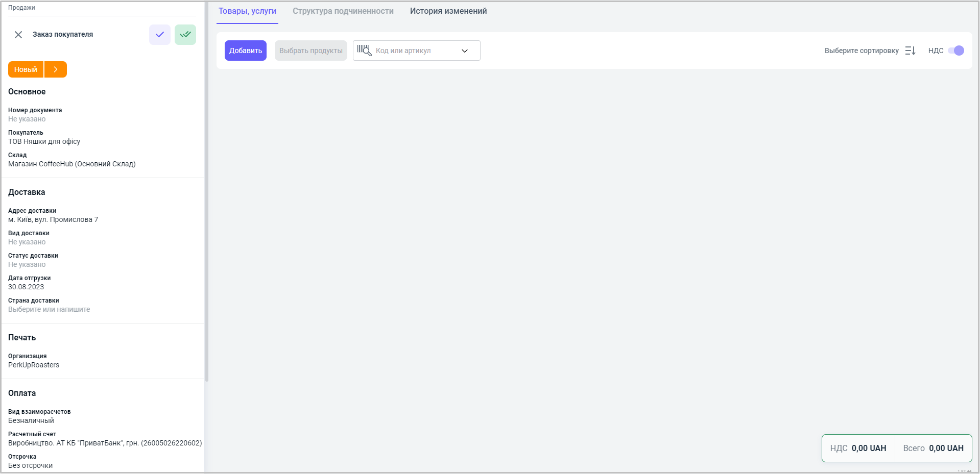This screenshot has width=980, height=474.
Task: Open next status arrow beside Новый
Action: 56,69
